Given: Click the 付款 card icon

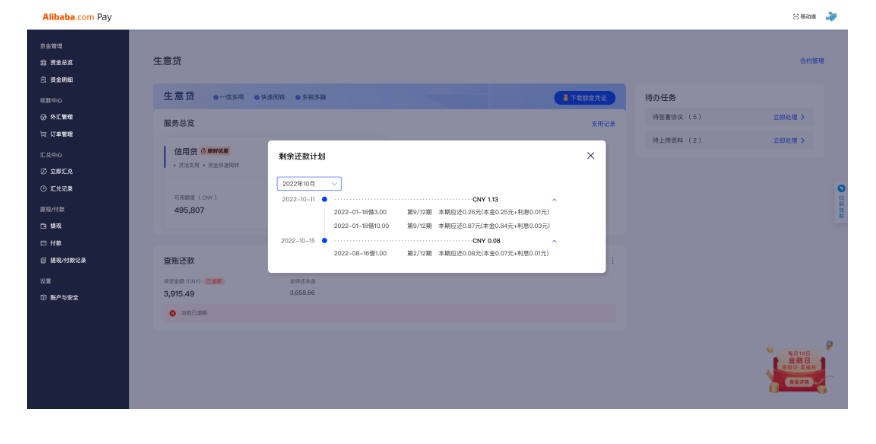Looking at the screenshot, I should [x=44, y=243].
